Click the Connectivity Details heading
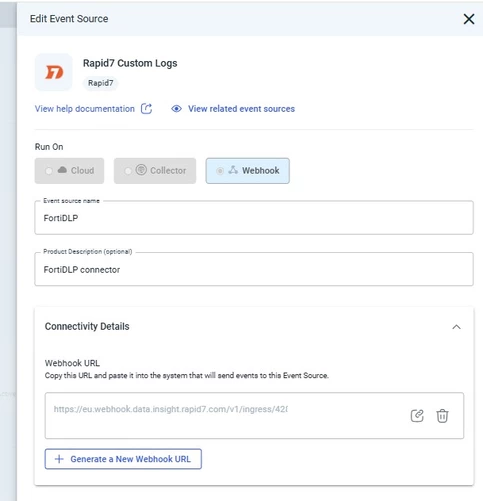483x501 pixels. click(87, 326)
